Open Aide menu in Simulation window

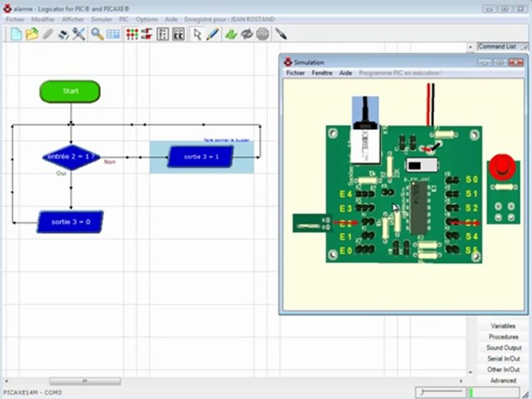(346, 73)
